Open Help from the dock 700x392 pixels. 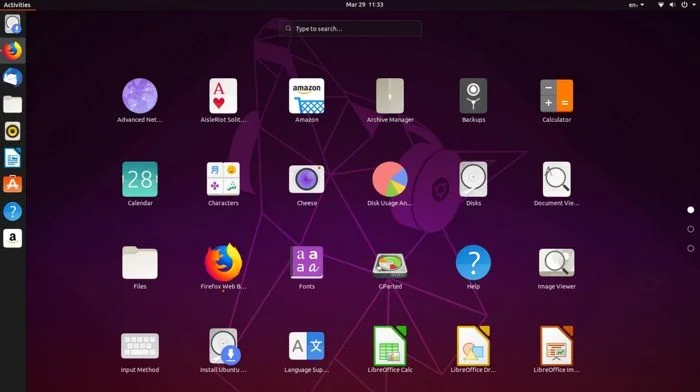(12, 211)
